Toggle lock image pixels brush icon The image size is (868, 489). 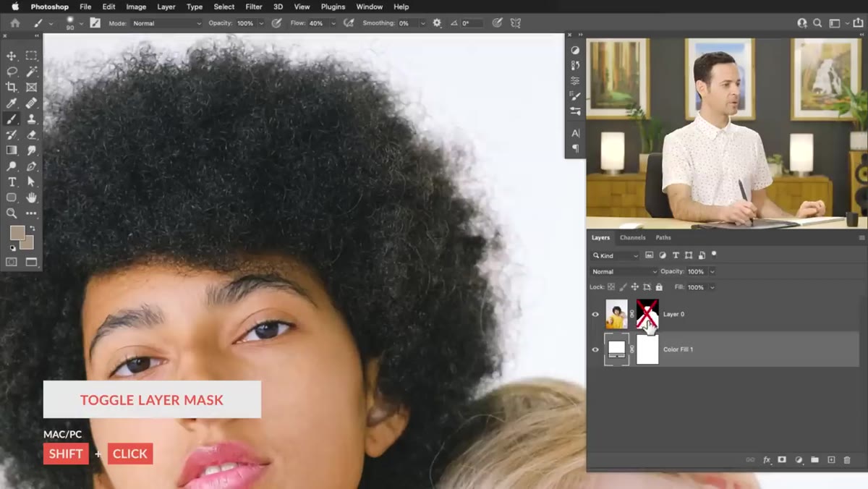624,287
